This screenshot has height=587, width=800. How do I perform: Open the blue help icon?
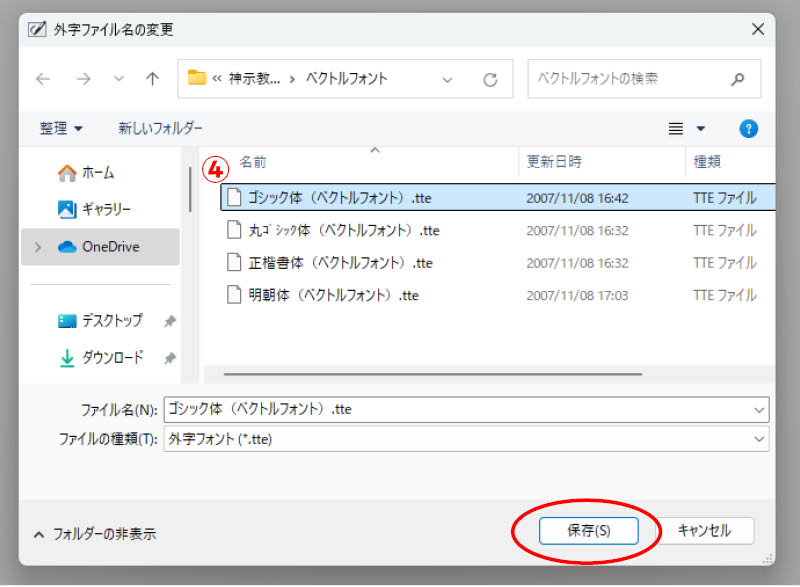coord(748,129)
